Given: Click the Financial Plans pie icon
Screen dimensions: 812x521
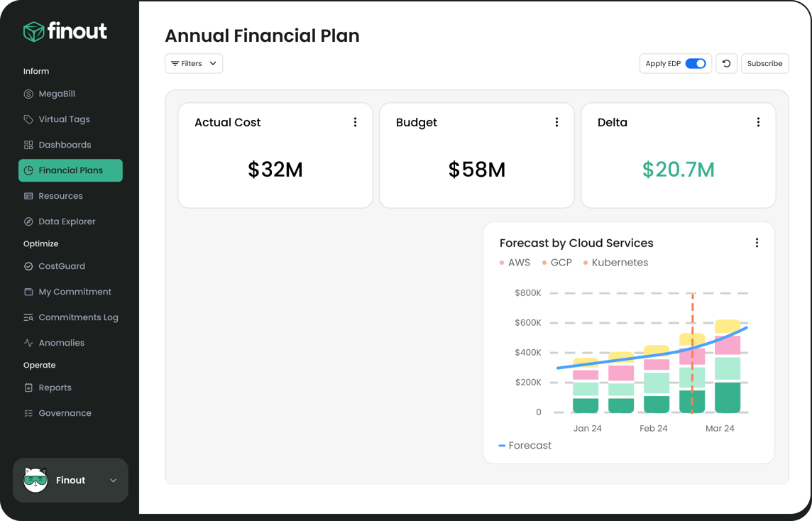Looking at the screenshot, I should (28, 170).
